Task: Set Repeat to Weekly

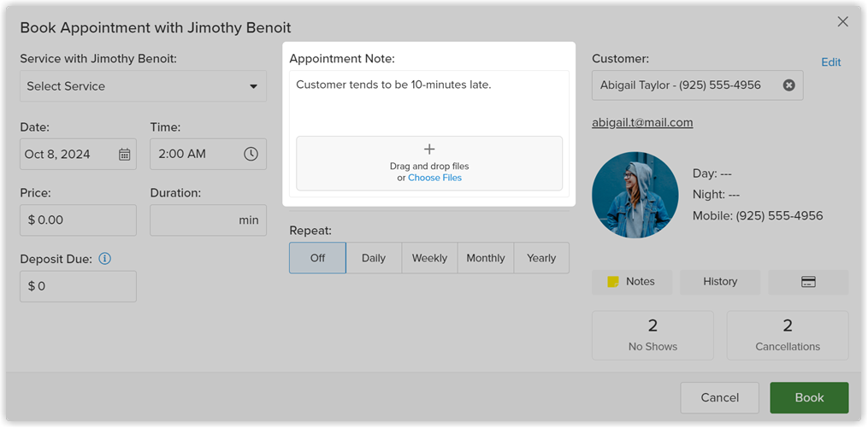Action: 429,258
